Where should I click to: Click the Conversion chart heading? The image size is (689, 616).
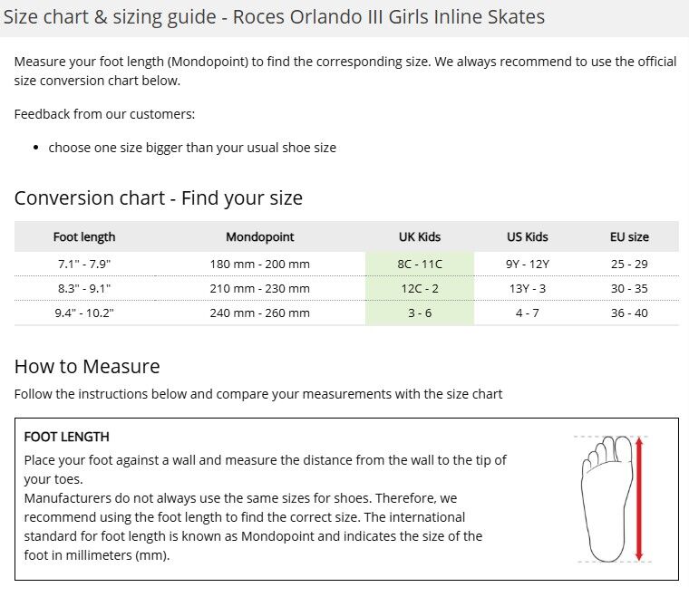(158, 198)
